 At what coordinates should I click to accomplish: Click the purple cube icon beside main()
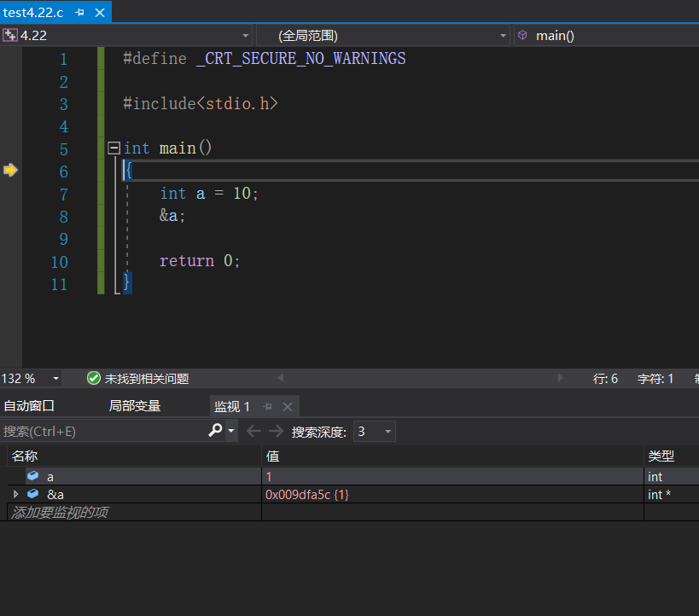coord(522,35)
